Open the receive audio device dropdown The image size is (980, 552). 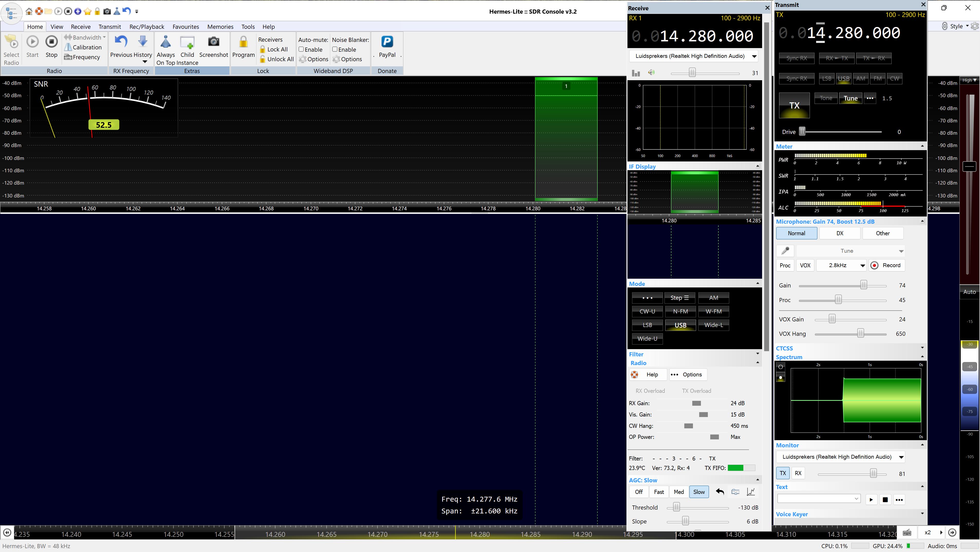tap(754, 56)
